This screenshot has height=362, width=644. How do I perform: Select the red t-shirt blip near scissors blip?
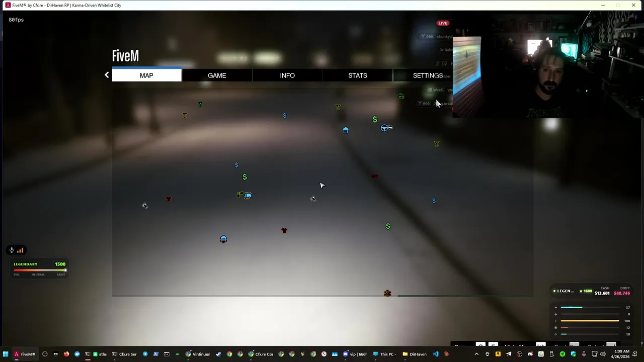168,199
